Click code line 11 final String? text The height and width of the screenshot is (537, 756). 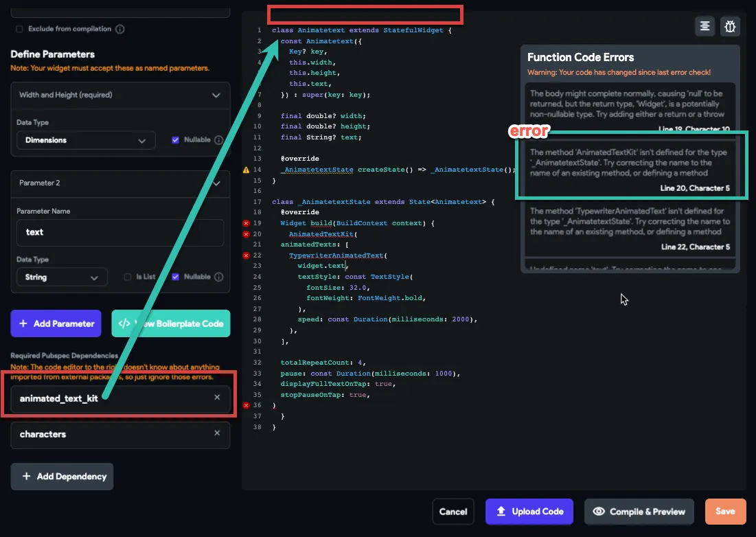tap(321, 137)
